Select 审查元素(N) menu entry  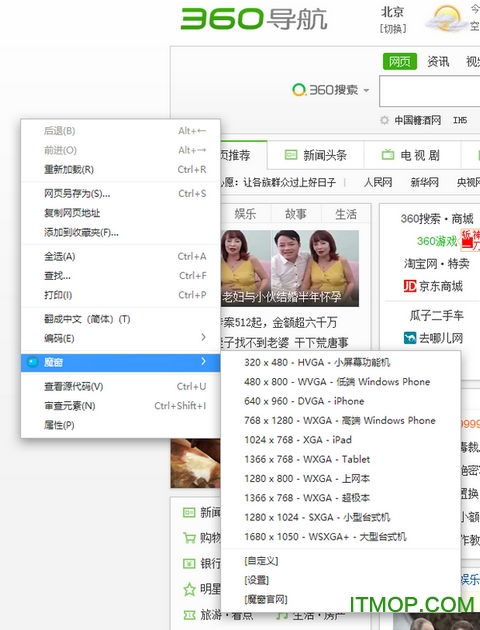coord(120,406)
